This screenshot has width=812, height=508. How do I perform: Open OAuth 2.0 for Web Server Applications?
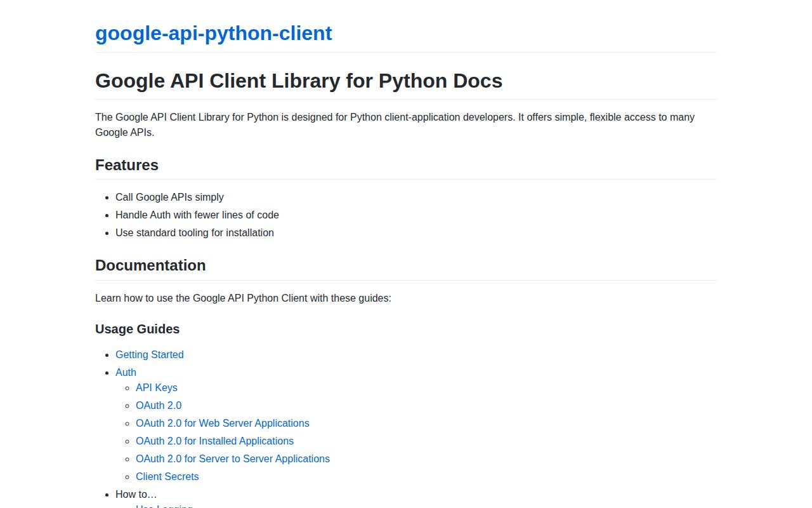coord(223,423)
